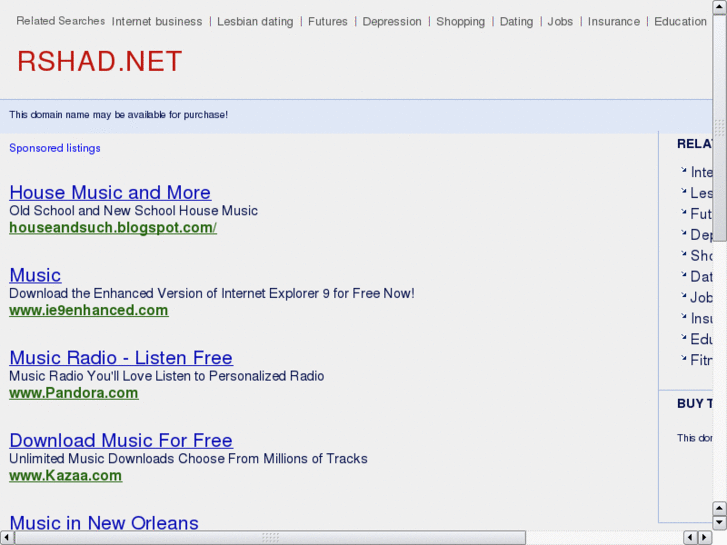Select Internet business related search
This screenshot has width=727, height=545.
[x=157, y=22]
